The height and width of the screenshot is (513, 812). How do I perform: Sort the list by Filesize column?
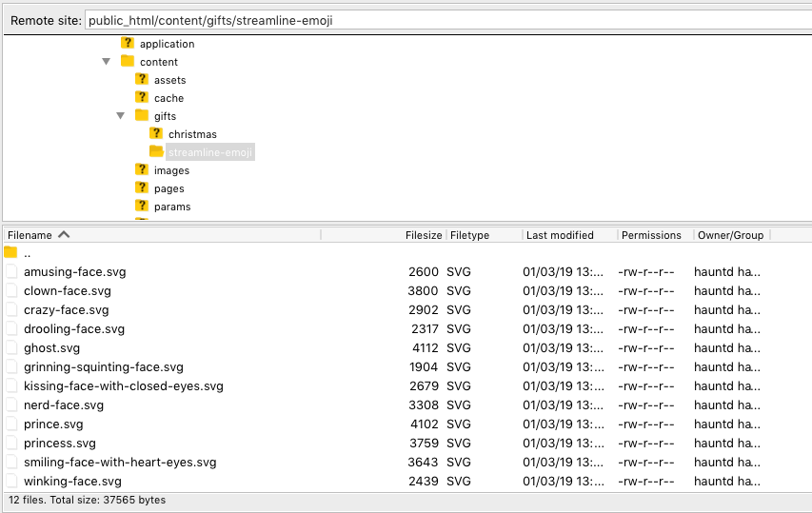(x=423, y=235)
